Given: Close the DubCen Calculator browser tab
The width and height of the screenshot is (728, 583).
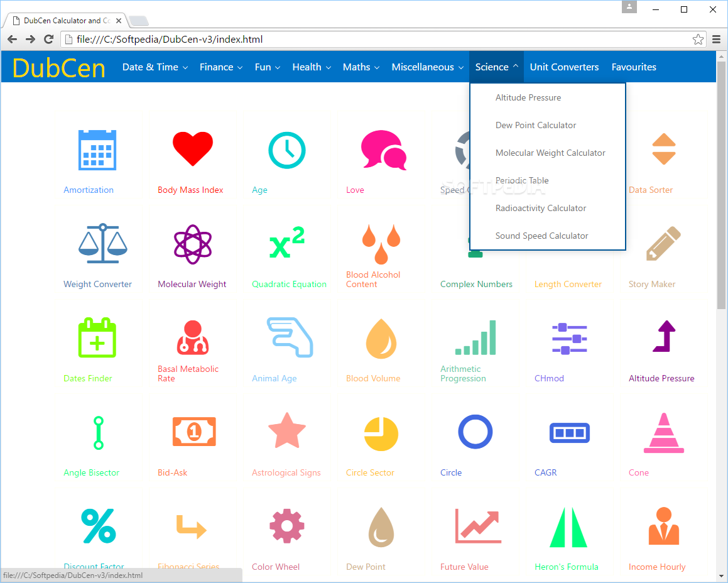Looking at the screenshot, I should 118,21.
